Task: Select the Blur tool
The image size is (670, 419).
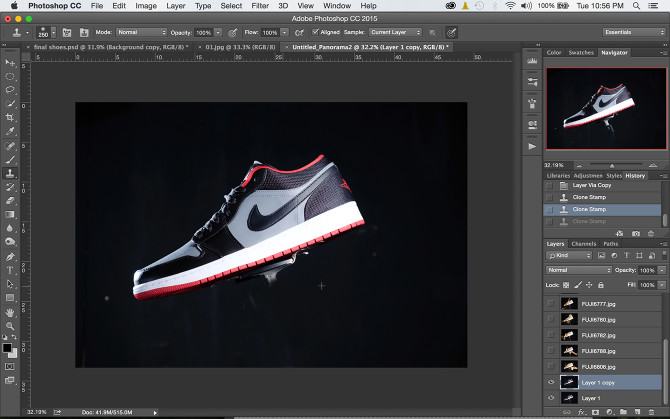Action: (x=10, y=228)
